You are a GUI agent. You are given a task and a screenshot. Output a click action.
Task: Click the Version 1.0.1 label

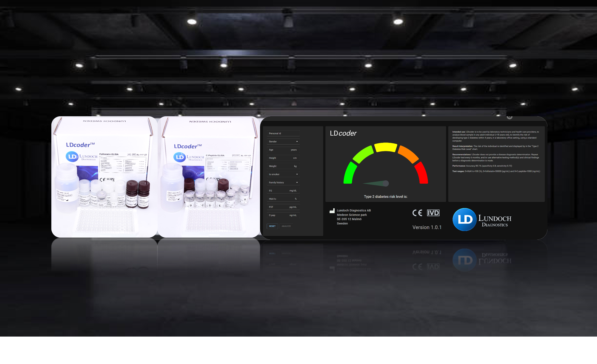click(x=427, y=227)
